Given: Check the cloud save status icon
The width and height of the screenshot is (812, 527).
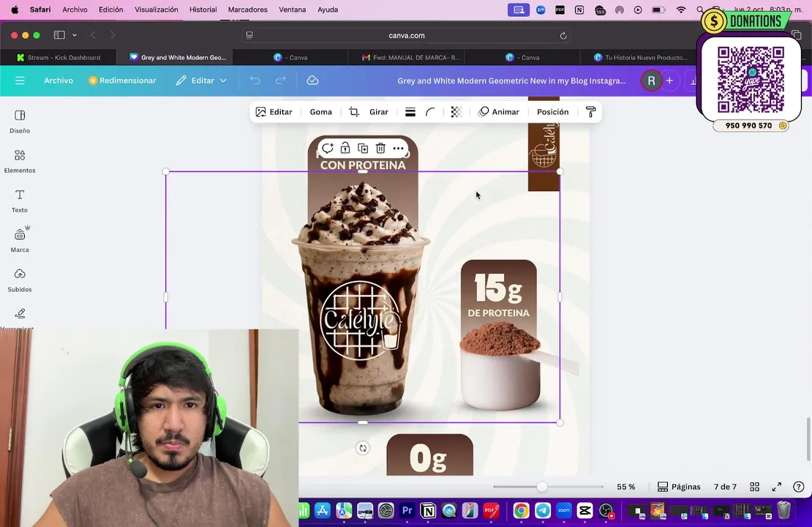Looking at the screenshot, I should tap(312, 81).
